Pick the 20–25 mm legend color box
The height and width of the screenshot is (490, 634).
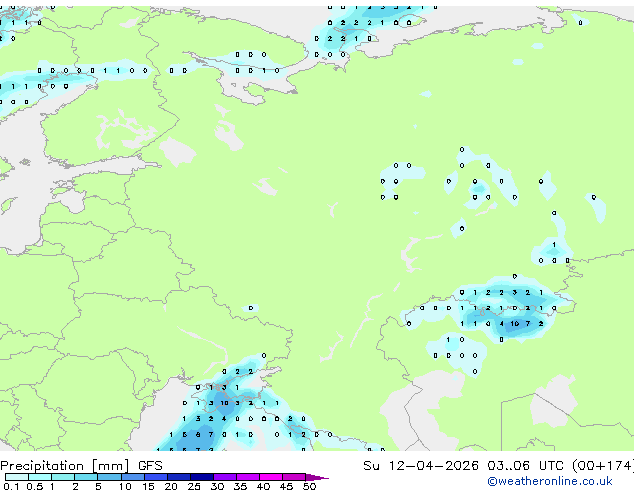coord(179,477)
